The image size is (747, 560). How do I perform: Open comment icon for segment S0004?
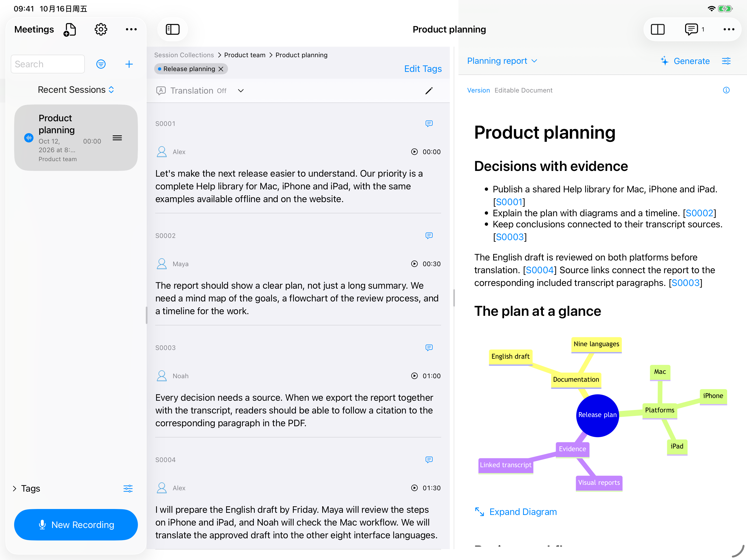click(x=429, y=460)
